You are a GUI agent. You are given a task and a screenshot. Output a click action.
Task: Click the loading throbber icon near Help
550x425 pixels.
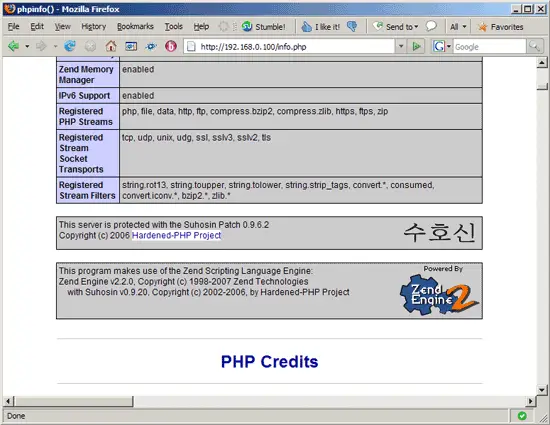click(x=223, y=27)
